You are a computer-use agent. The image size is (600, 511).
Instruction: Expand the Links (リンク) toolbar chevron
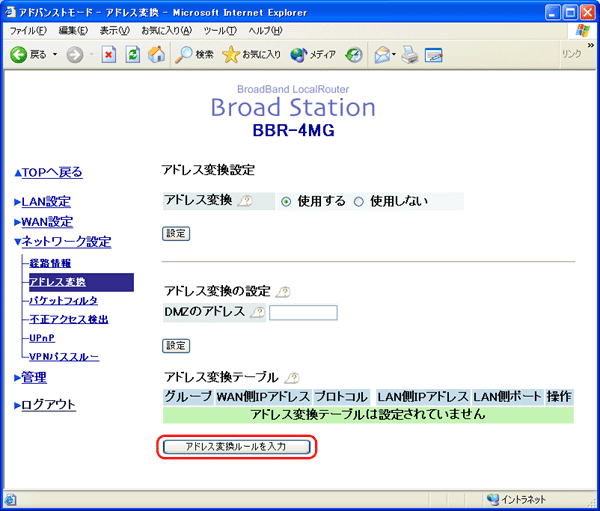tap(590, 45)
